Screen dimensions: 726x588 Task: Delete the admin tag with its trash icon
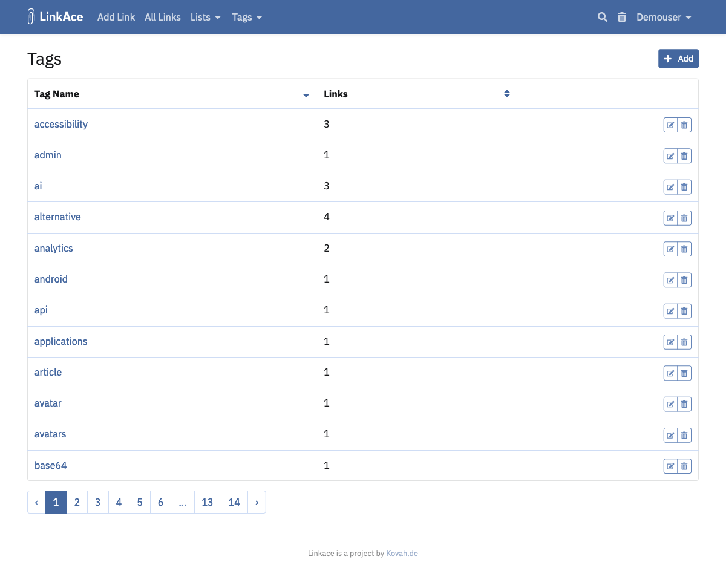[x=684, y=155]
